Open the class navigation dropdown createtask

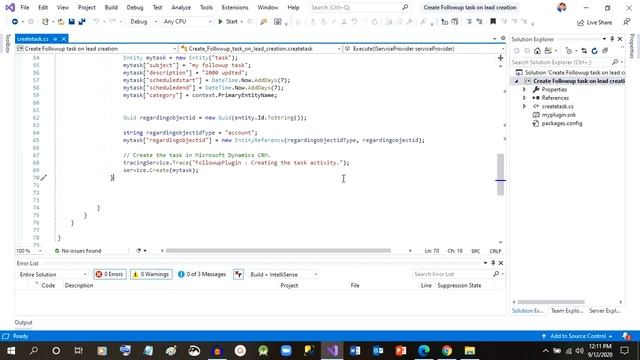(x=260, y=49)
